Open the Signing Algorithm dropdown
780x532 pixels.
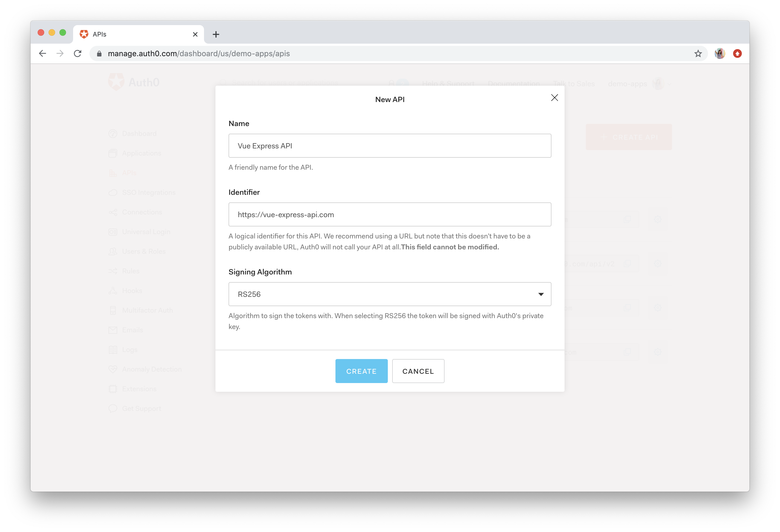tap(389, 294)
